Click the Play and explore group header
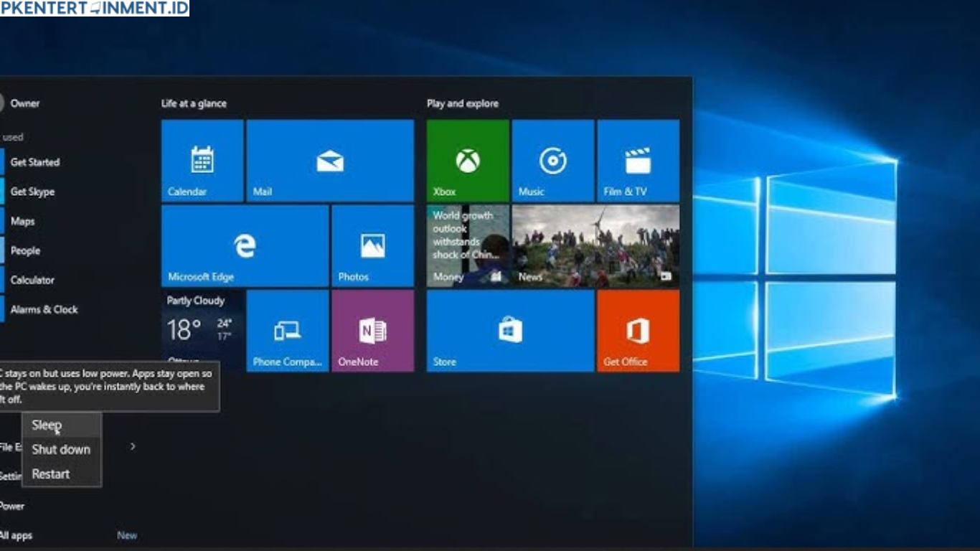This screenshot has height=551, width=980. pos(463,103)
